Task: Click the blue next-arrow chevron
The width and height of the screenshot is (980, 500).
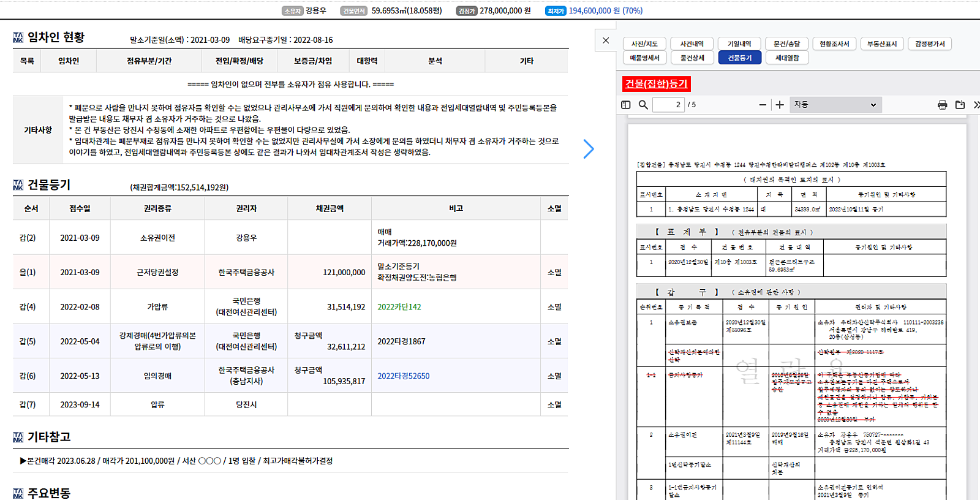Action: [x=588, y=149]
